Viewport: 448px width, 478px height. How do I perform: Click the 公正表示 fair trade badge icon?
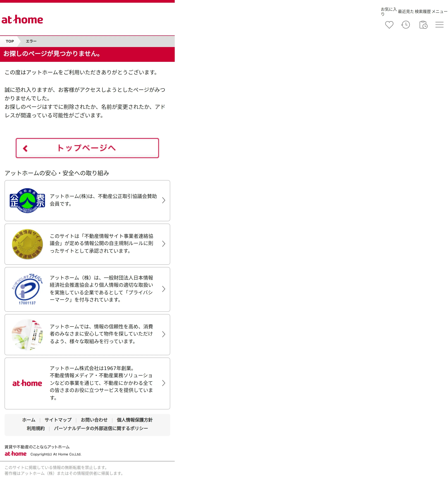point(27,201)
